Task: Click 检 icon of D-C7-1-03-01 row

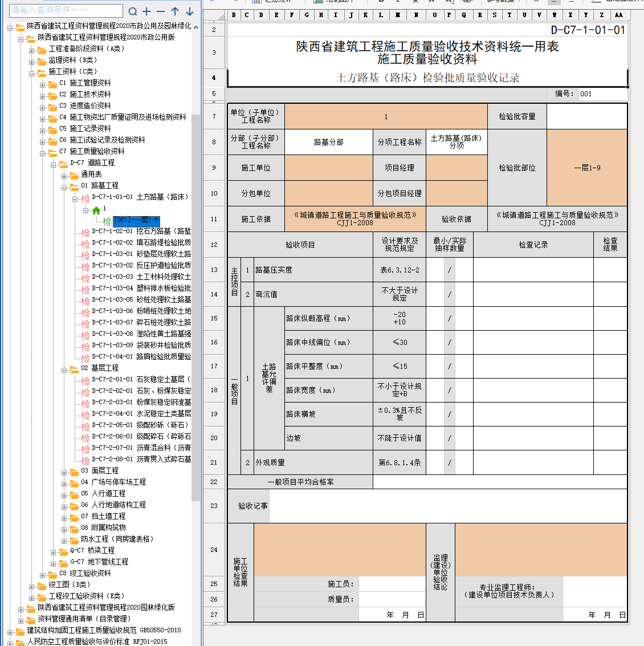Action: [x=85, y=255]
